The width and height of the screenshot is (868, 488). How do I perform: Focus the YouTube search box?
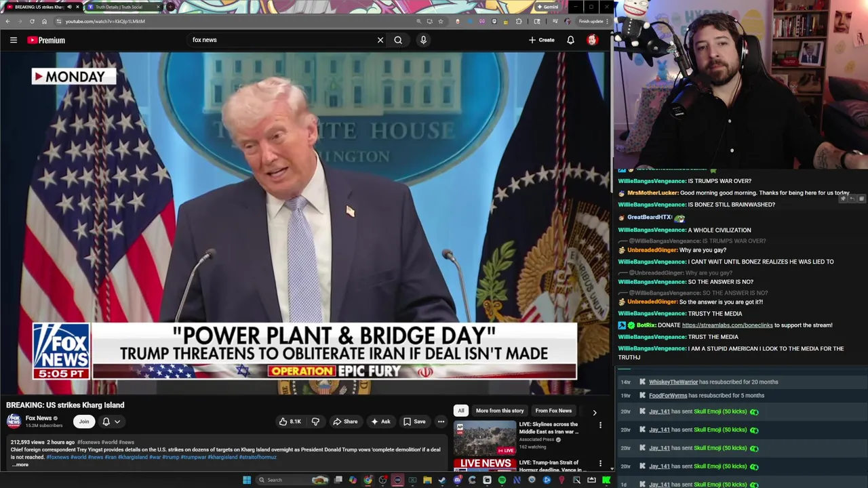point(281,40)
